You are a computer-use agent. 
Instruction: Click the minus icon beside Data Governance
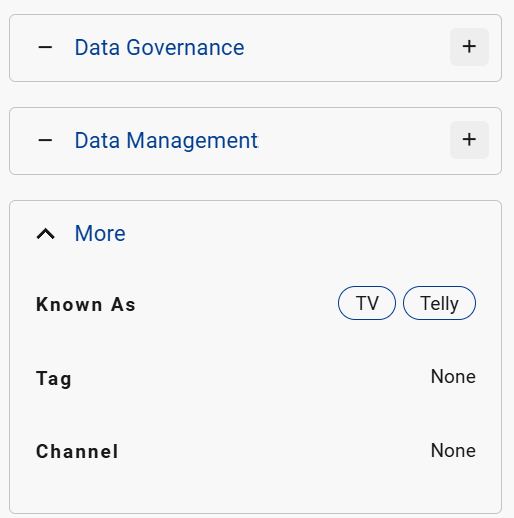pyautogui.click(x=45, y=47)
